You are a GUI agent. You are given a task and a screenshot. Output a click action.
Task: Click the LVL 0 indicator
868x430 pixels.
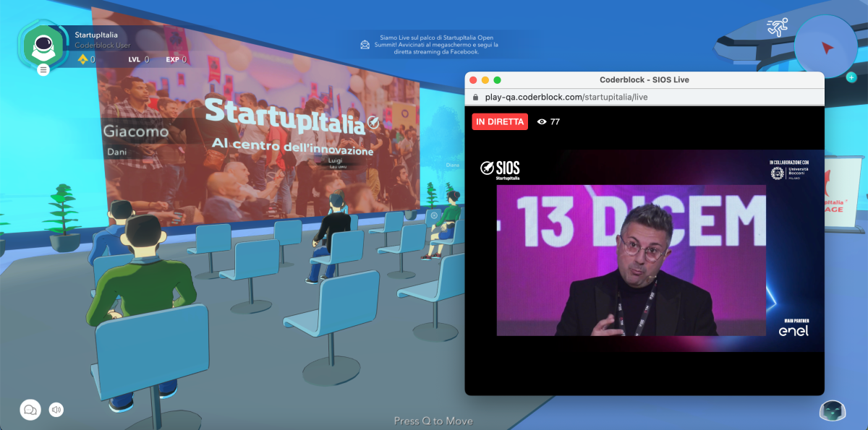coord(139,59)
